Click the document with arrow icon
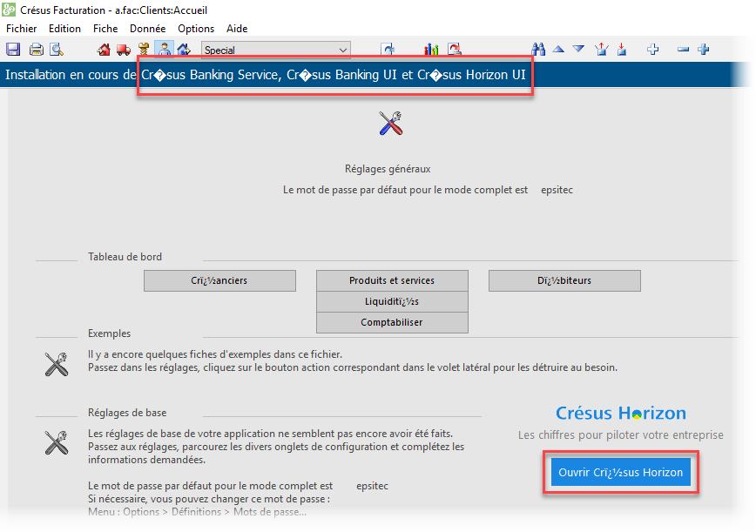Screen dimensions: 756x532 388,49
